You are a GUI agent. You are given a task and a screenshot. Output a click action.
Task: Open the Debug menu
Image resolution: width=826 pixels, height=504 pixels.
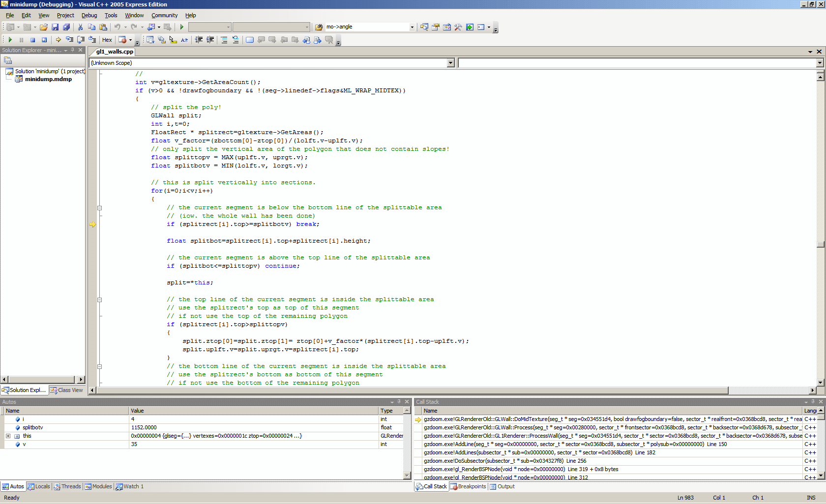pyautogui.click(x=89, y=15)
